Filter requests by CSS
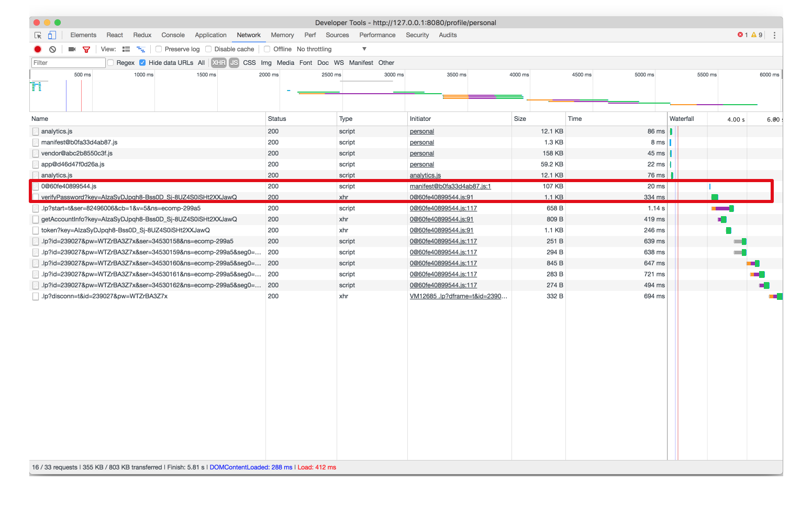The height and width of the screenshot is (516, 812). tap(249, 63)
